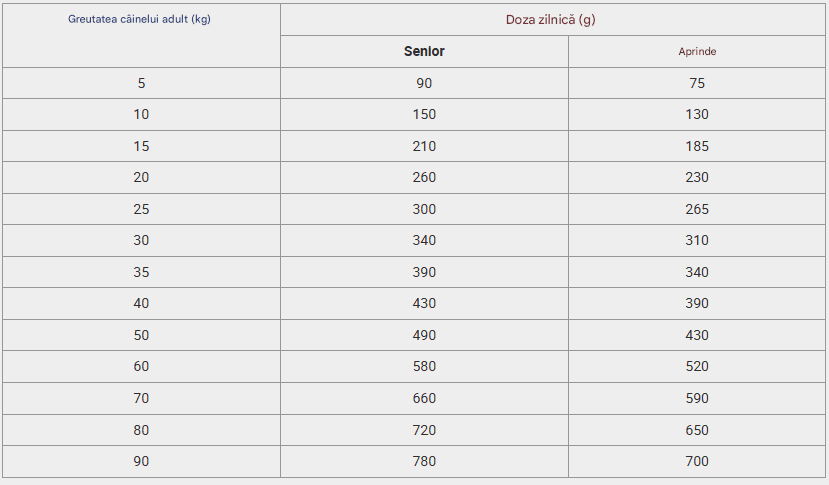Click the Senior dose value 260

coord(424,177)
